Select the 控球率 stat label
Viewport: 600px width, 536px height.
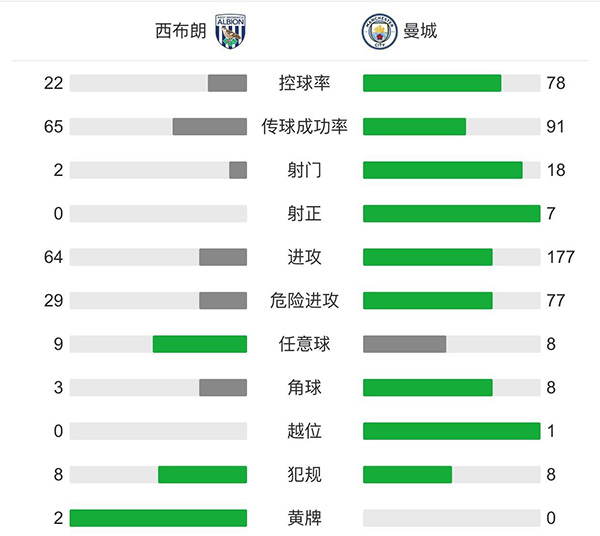click(x=304, y=83)
